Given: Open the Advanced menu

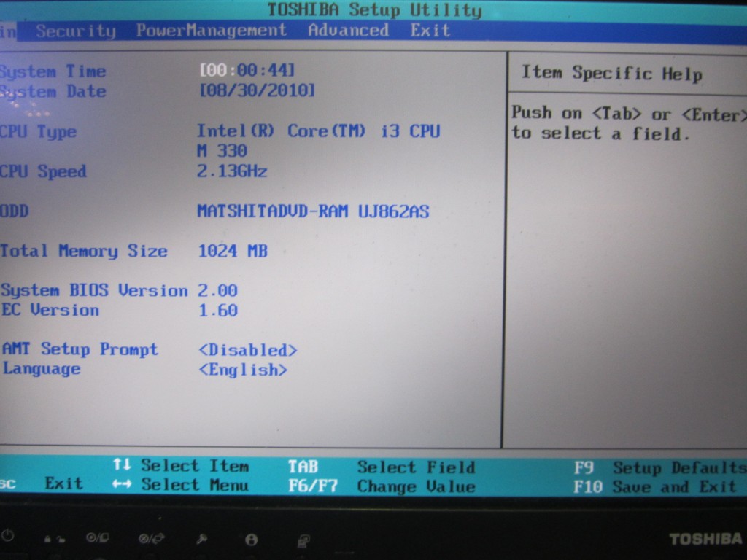Looking at the screenshot, I should point(348,31).
